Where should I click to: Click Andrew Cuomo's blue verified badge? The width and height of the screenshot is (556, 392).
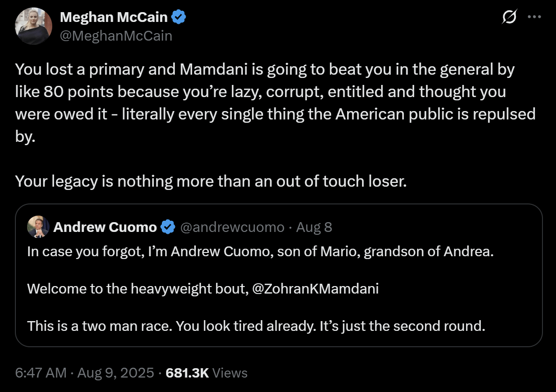click(168, 227)
